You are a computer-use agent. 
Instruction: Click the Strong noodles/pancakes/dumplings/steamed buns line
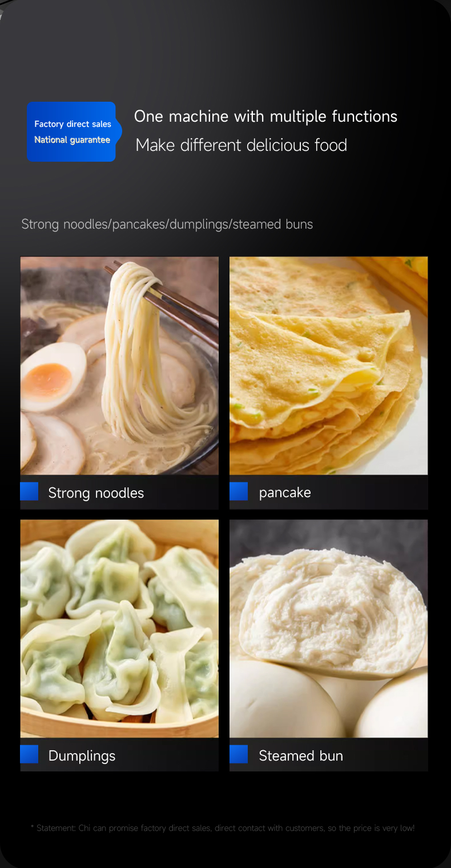pyautogui.click(x=167, y=224)
